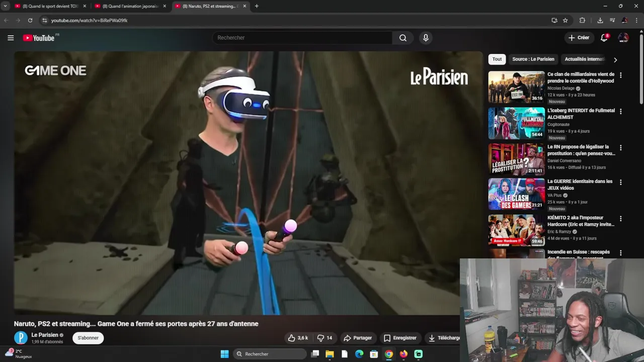Viewport: 644px width, 362px height.
Task: Click the video player to pause
Action: coord(248,183)
